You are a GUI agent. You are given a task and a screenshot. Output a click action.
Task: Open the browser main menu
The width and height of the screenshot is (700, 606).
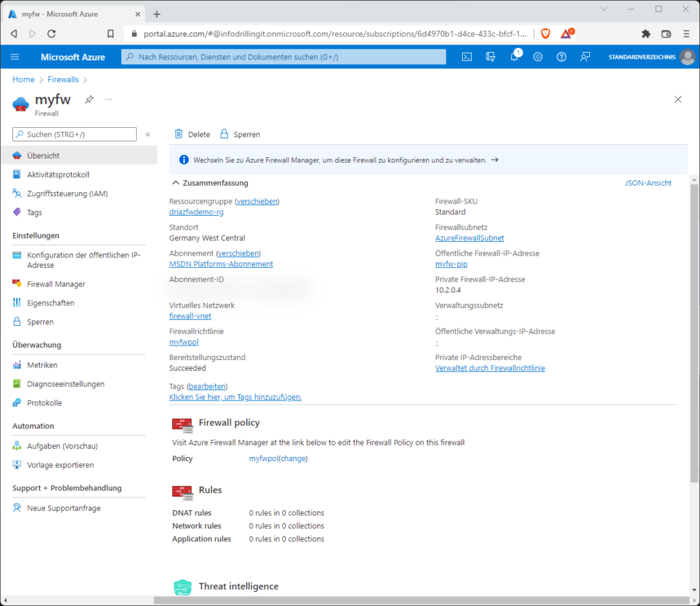point(686,33)
